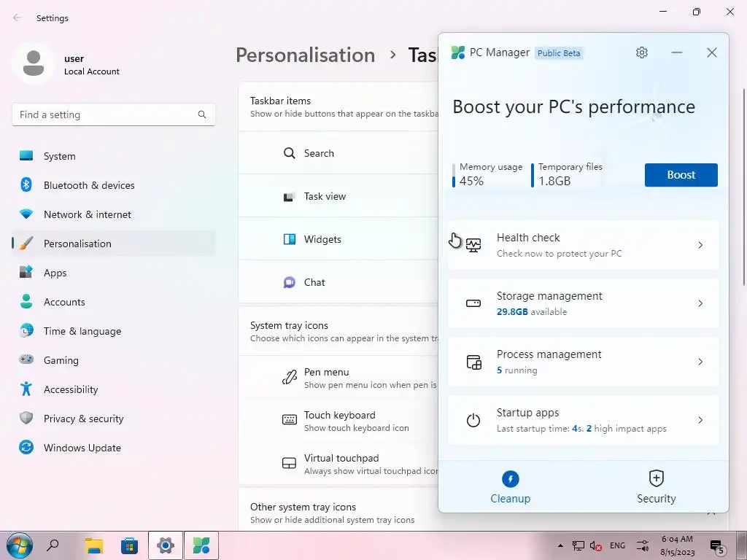Click the System tray icons heading
Image resolution: width=747 pixels, height=560 pixels.
(289, 325)
